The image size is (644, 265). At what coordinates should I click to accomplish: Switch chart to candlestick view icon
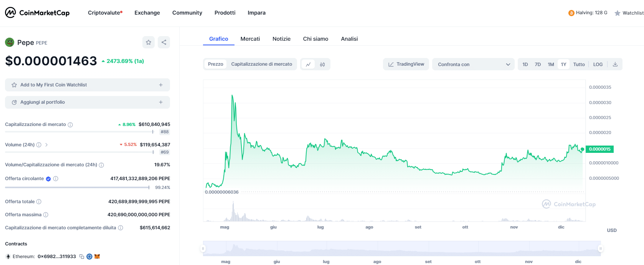coord(322,65)
